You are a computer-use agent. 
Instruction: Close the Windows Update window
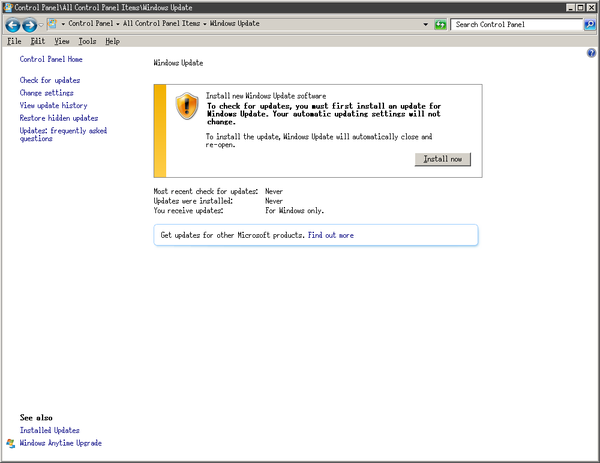click(x=591, y=7)
